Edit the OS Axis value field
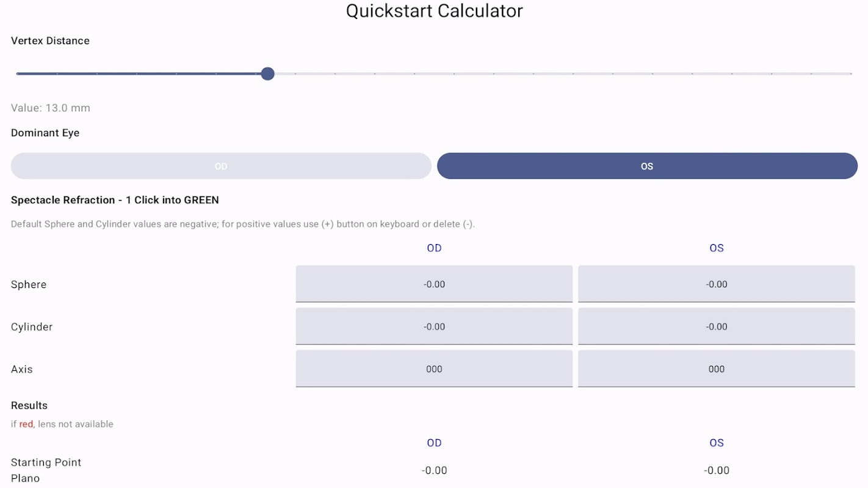 point(716,368)
